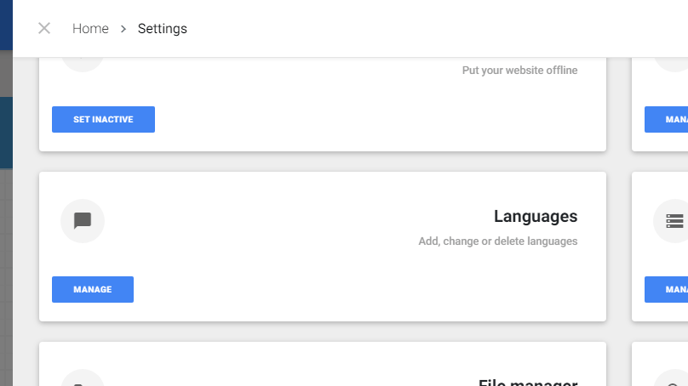This screenshot has width=688, height=386.
Task: Click 'Put your website offline' description text
Action: point(520,70)
